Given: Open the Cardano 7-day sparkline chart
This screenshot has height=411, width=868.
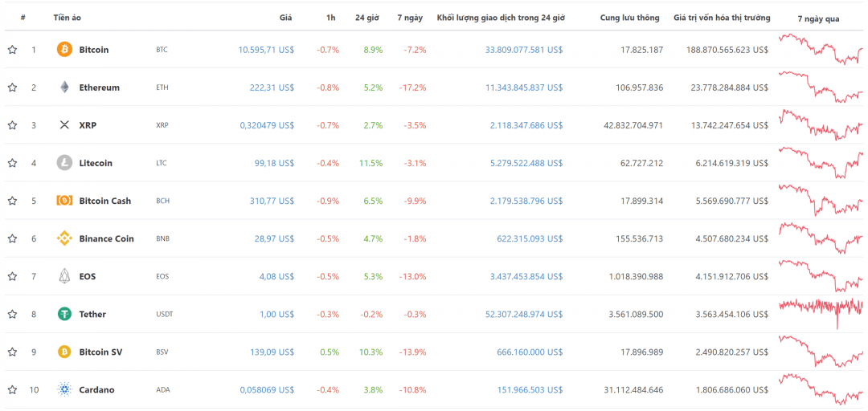Looking at the screenshot, I should pyautogui.click(x=821, y=389).
